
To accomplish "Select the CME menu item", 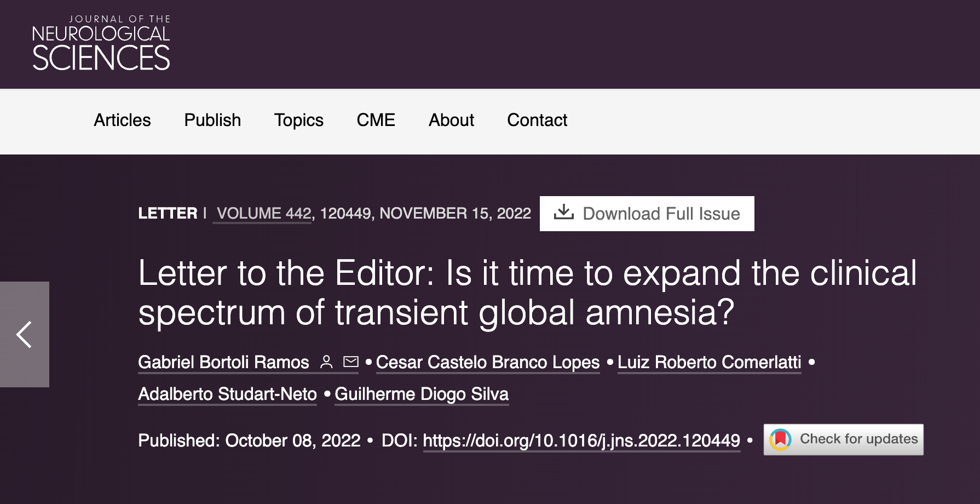I will pyautogui.click(x=376, y=121).
